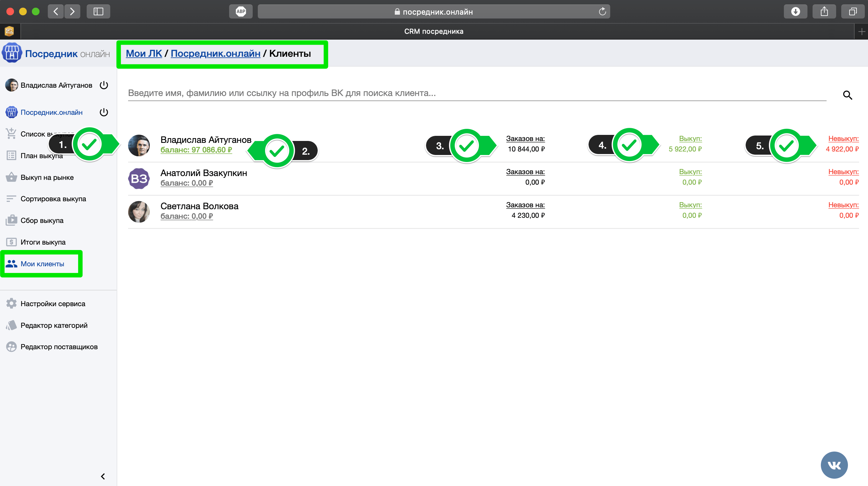The height and width of the screenshot is (486, 868).
Task: Collapse the left sidebar with chevron
Action: coord(103,476)
